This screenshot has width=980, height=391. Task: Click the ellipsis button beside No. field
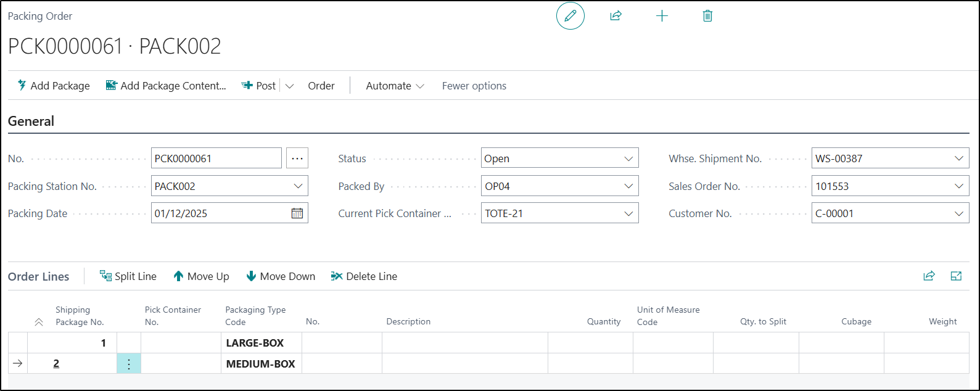point(297,158)
